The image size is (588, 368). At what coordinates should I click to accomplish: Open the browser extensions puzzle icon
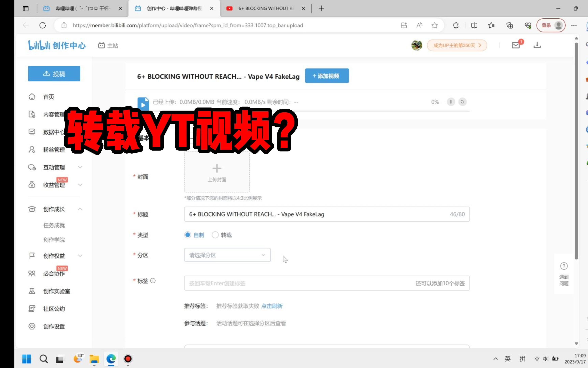[x=456, y=25]
